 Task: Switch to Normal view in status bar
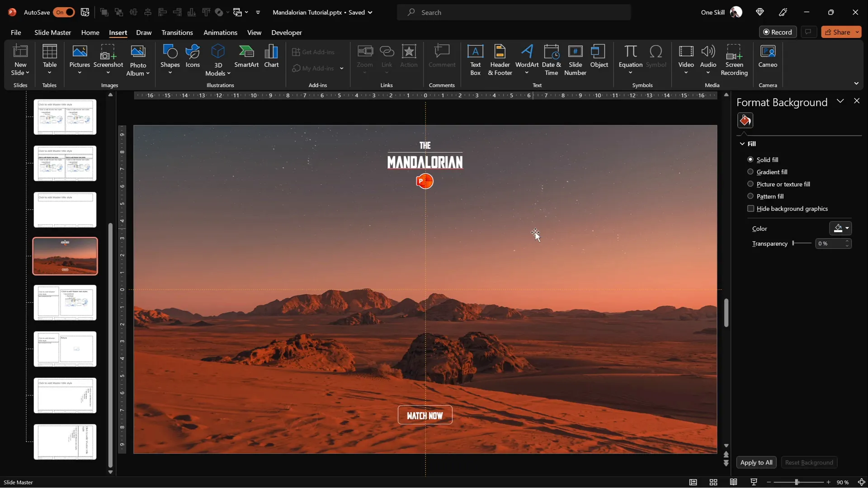[x=693, y=482]
